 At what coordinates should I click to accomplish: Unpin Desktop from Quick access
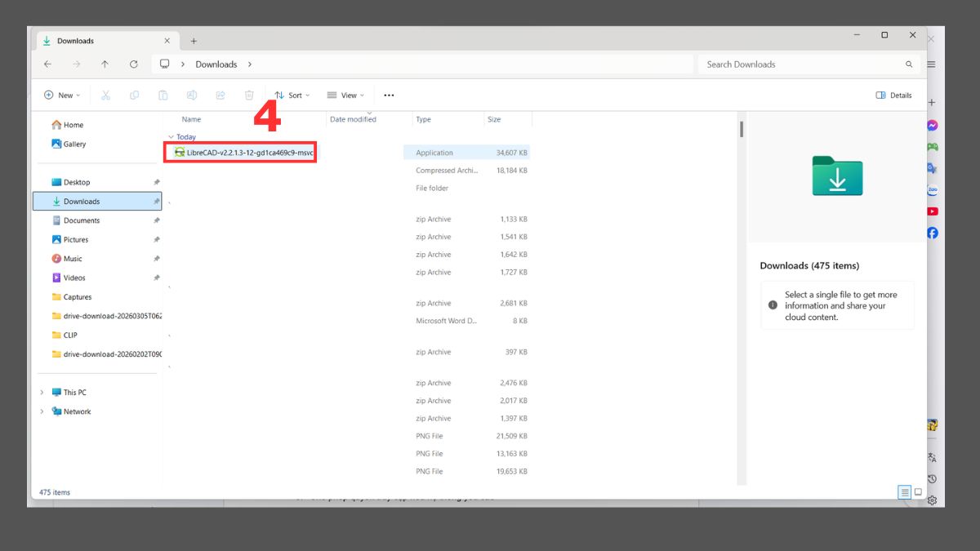point(157,182)
